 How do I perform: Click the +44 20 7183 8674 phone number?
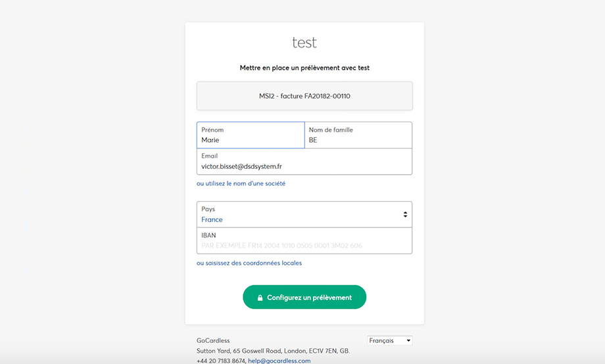(x=220, y=361)
